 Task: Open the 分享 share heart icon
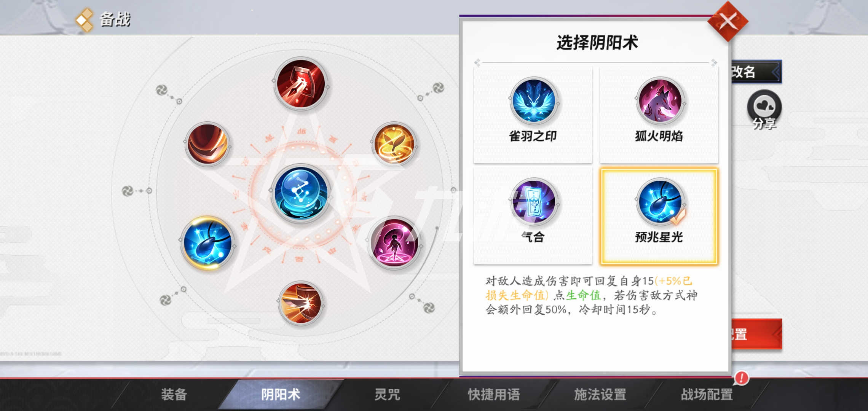point(764,110)
